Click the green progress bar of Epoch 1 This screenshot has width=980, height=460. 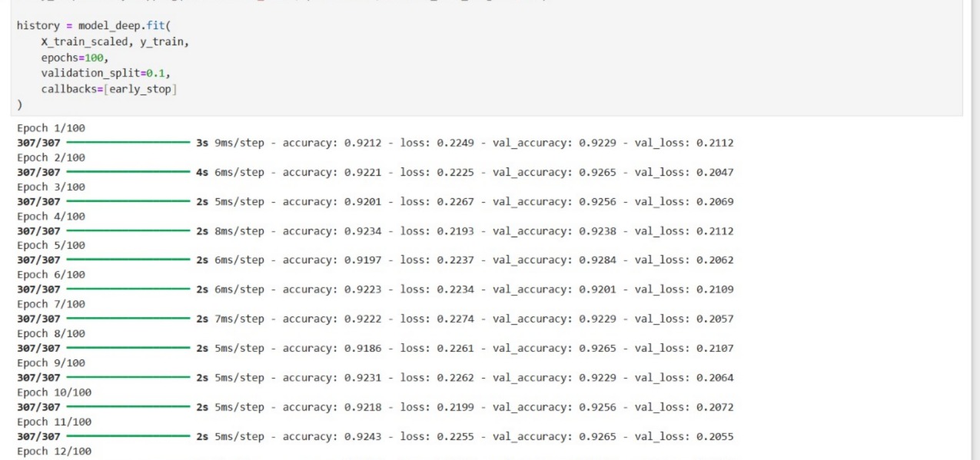click(x=128, y=143)
